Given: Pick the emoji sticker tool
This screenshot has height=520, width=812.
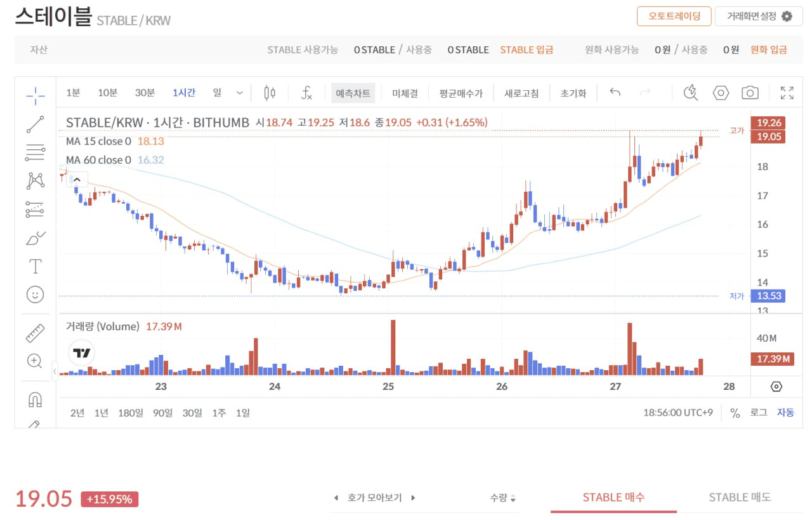Looking at the screenshot, I should point(35,294).
